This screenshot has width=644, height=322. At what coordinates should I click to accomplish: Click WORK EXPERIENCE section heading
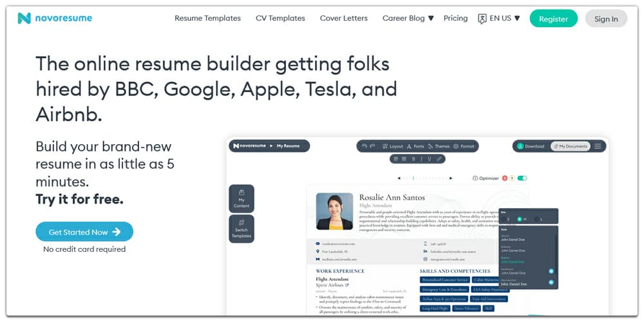[x=340, y=271]
